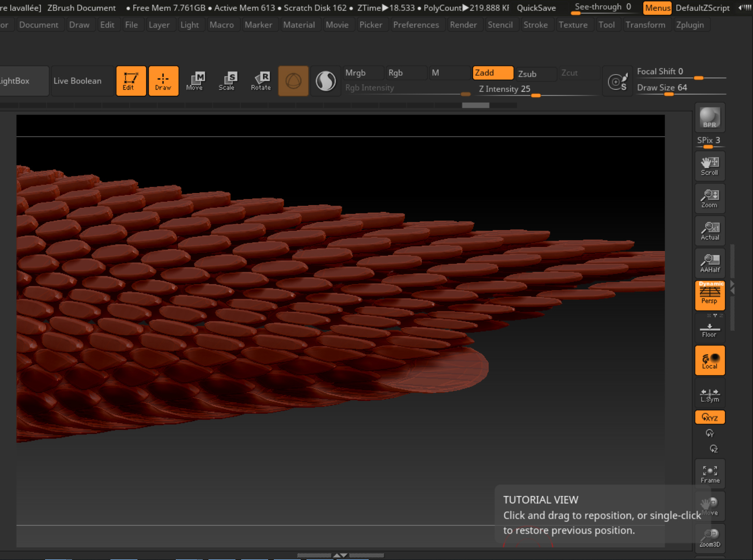Open the Macro menu
Screen dimensions: 753x560
pos(222,25)
